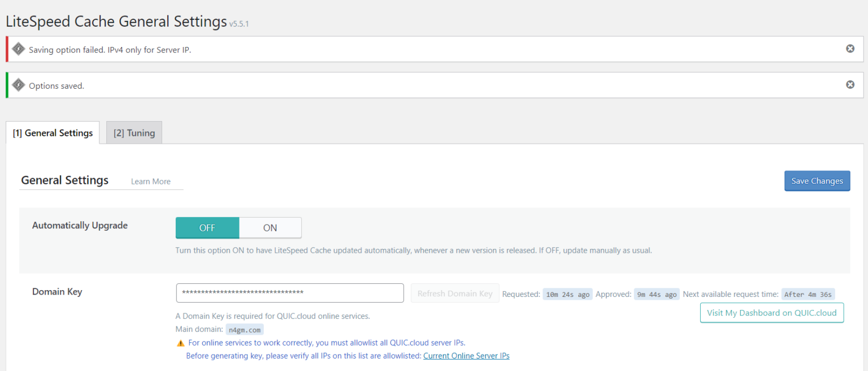Click the LiteSpeed icon on the error notice

coord(19,49)
